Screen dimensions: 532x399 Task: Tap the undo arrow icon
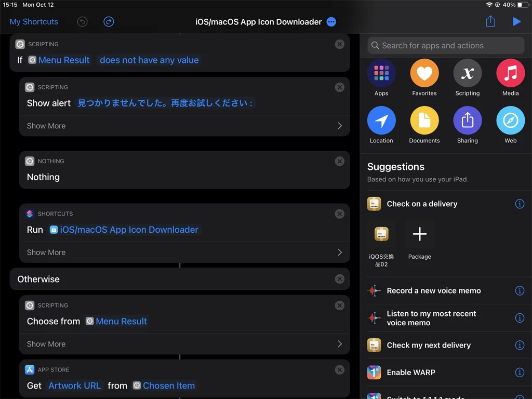tap(82, 22)
